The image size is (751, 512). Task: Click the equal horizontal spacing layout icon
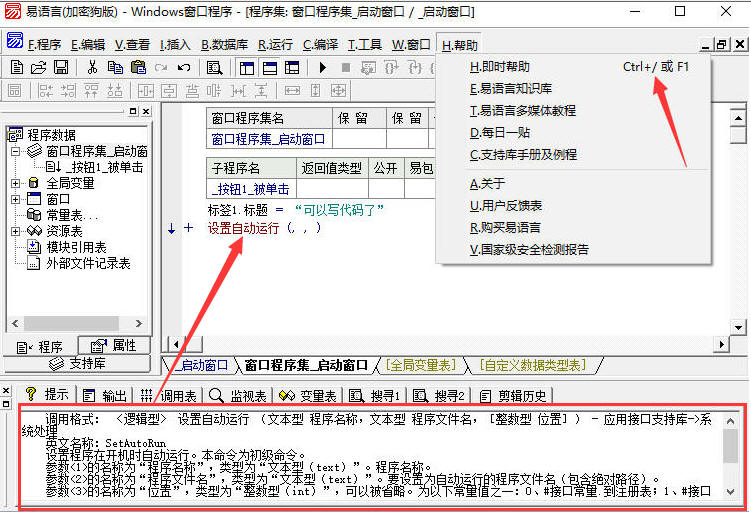[238, 91]
